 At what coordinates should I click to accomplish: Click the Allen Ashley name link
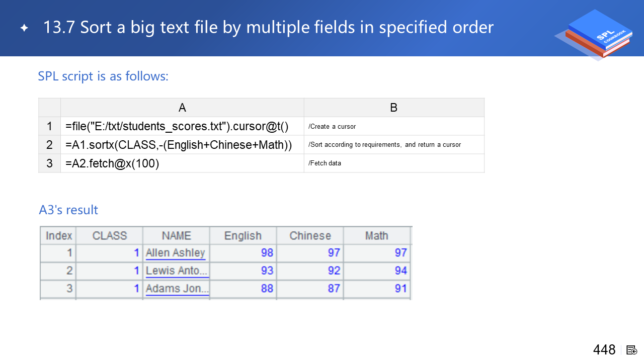[175, 253]
